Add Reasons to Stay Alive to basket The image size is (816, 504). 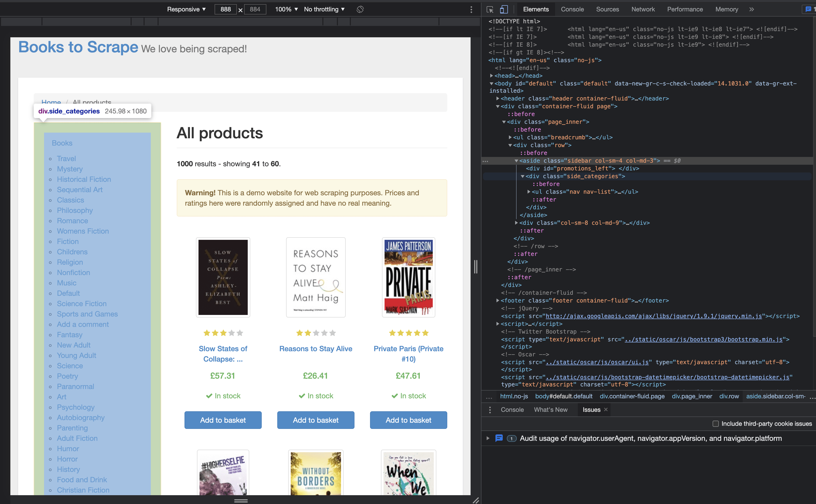pyautogui.click(x=315, y=420)
